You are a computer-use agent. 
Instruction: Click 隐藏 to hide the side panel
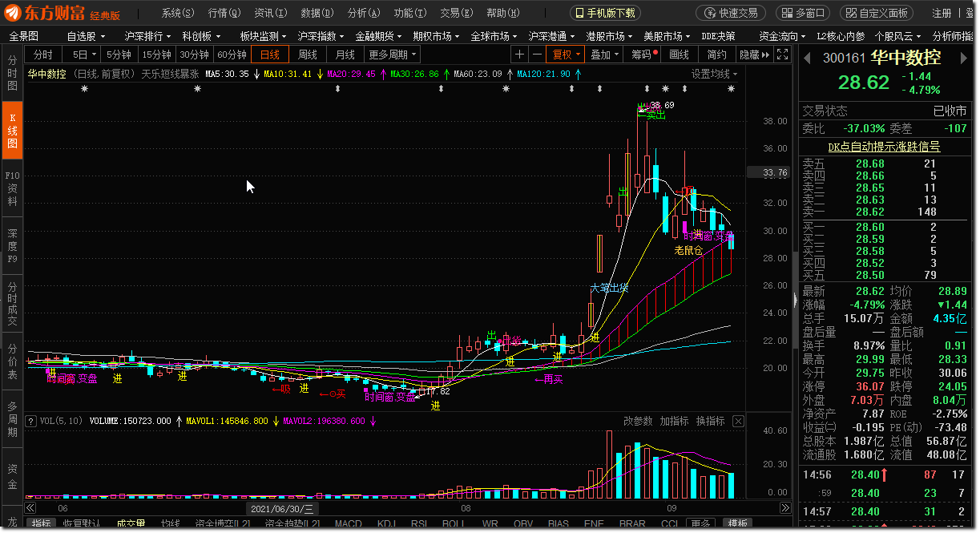coord(754,54)
